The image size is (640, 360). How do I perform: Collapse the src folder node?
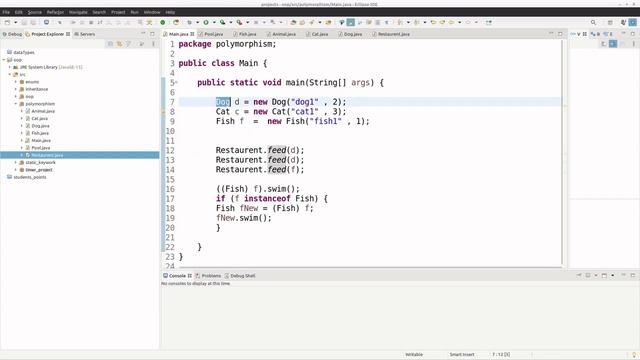[x=10, y=75]
